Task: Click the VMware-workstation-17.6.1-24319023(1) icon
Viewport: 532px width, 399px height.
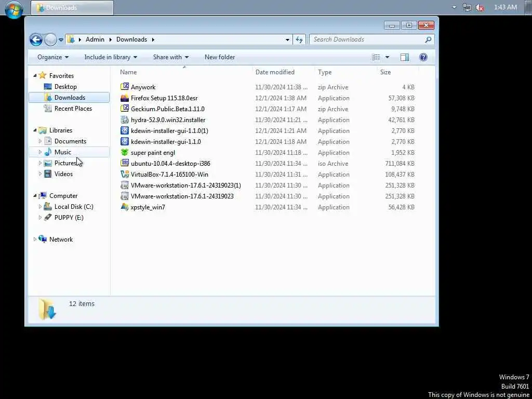Action: pos(125,185)
